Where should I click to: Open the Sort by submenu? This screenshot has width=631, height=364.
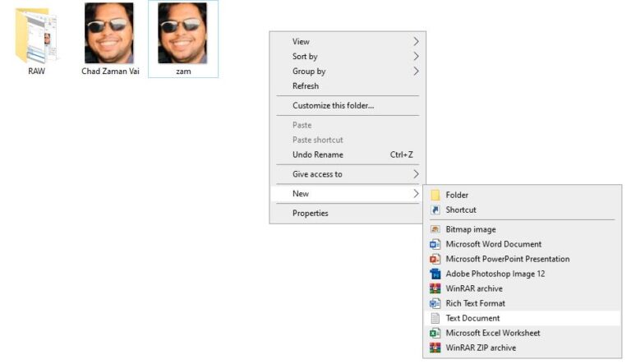coord(348,57)
